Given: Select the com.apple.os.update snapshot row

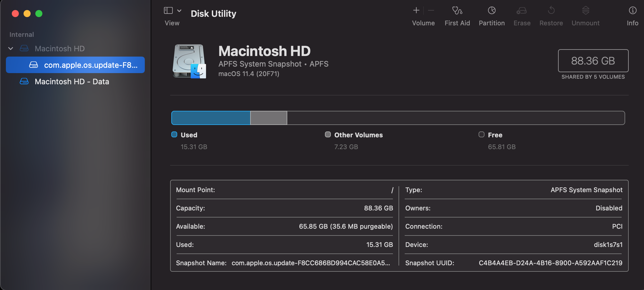Looking at the screenshot, I should (x=75, y=65).
